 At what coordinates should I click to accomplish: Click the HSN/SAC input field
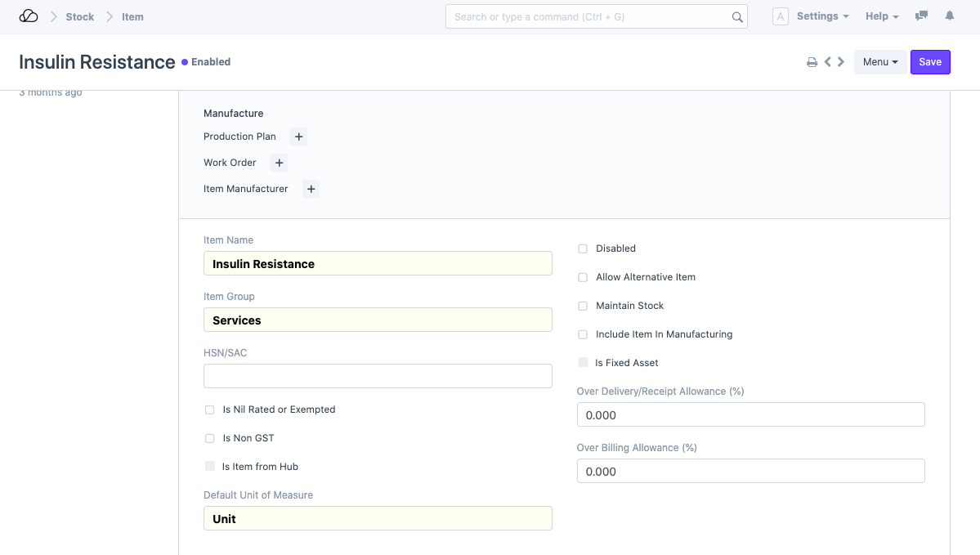click(x=378, y=376)
